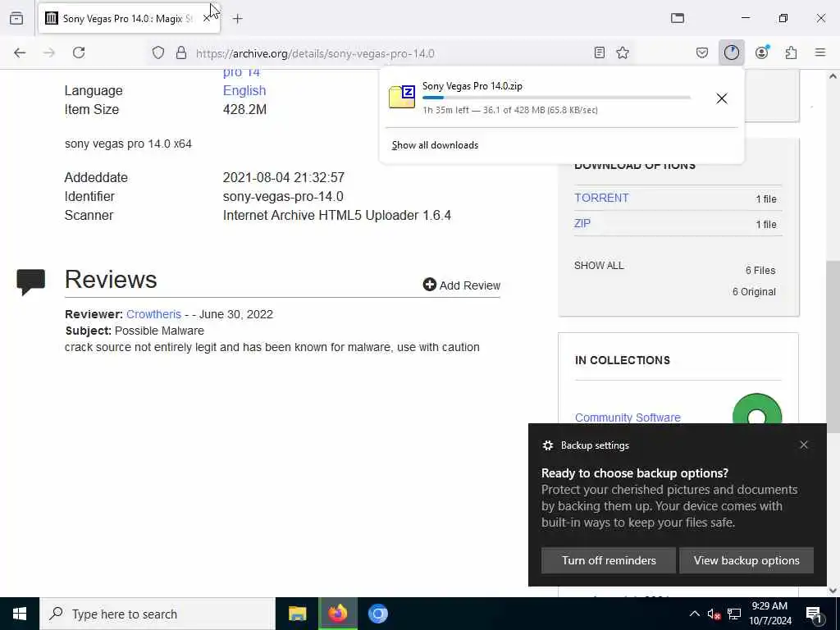Bookmark this page with star icon
The height and width of the screenshot is (630, 840).
coord(623,52)
